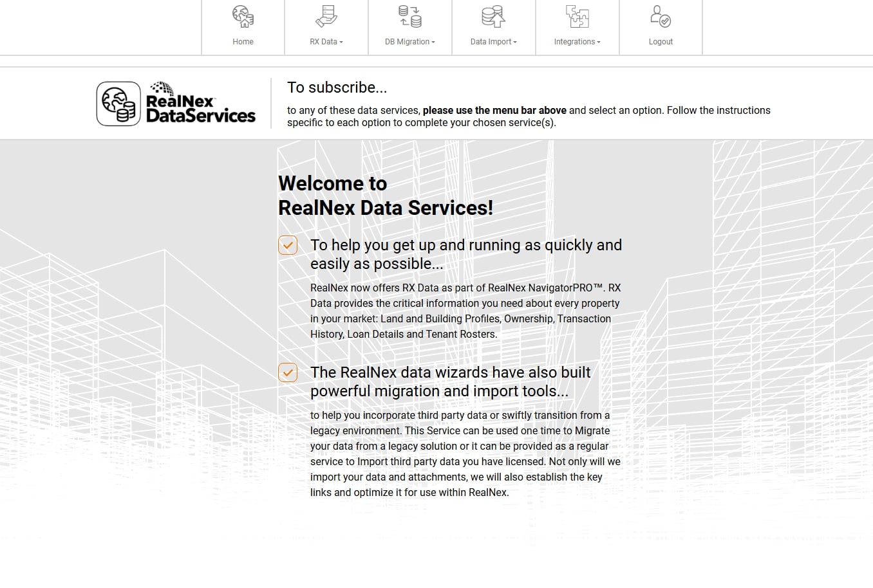Image resolution: width=873 pixels, height=588 pixels.
Task: Go to Home via the globe-house icon
Action: tap(243, 16)
